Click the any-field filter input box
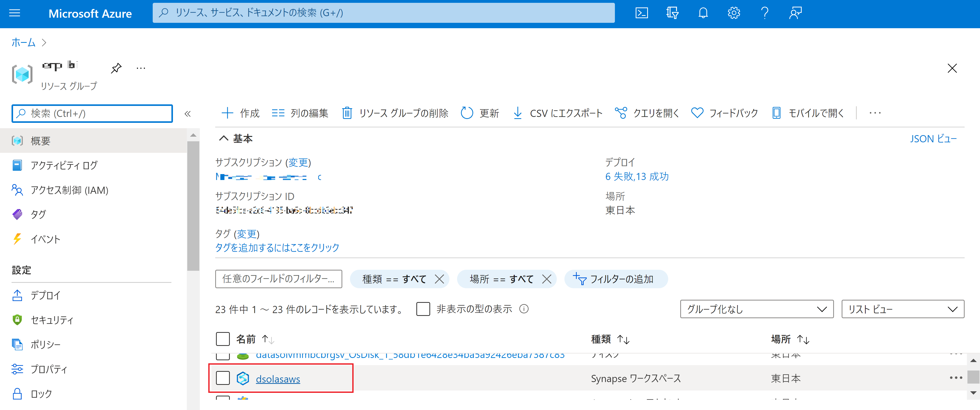The image size is (980, 410). (x=278, y=279)
